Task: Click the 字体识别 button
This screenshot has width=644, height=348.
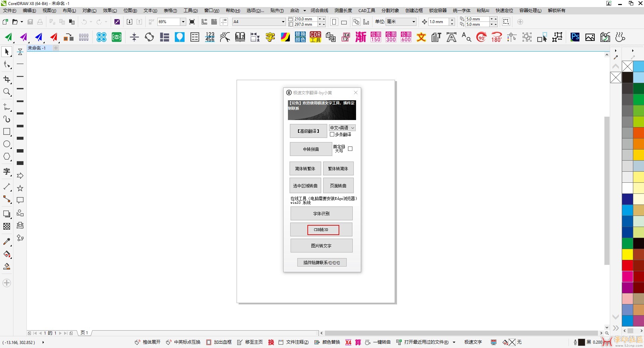Action: [x=321, y=214]
